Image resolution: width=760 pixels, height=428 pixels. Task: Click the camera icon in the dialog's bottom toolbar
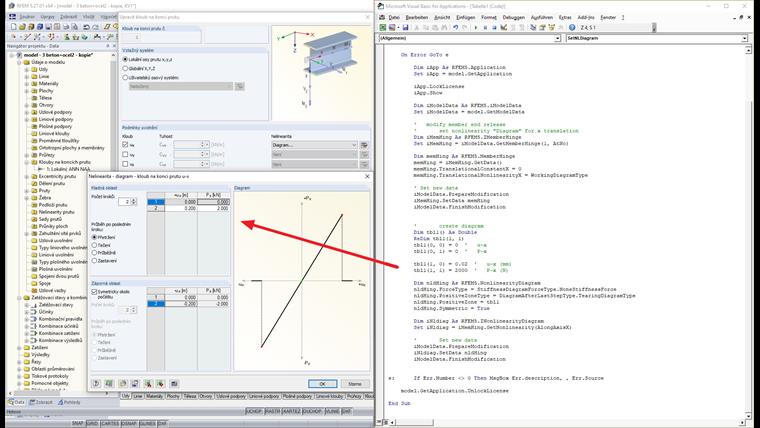(174, 383)
